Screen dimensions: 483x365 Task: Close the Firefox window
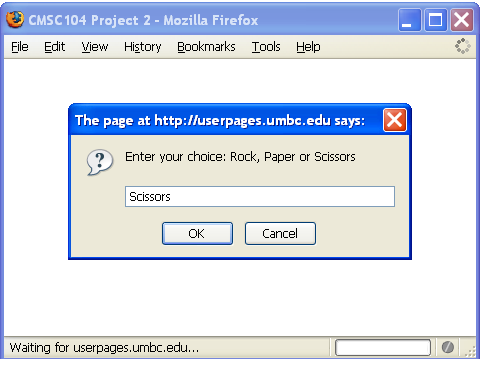pyautogui.click(x=462, y=20)
